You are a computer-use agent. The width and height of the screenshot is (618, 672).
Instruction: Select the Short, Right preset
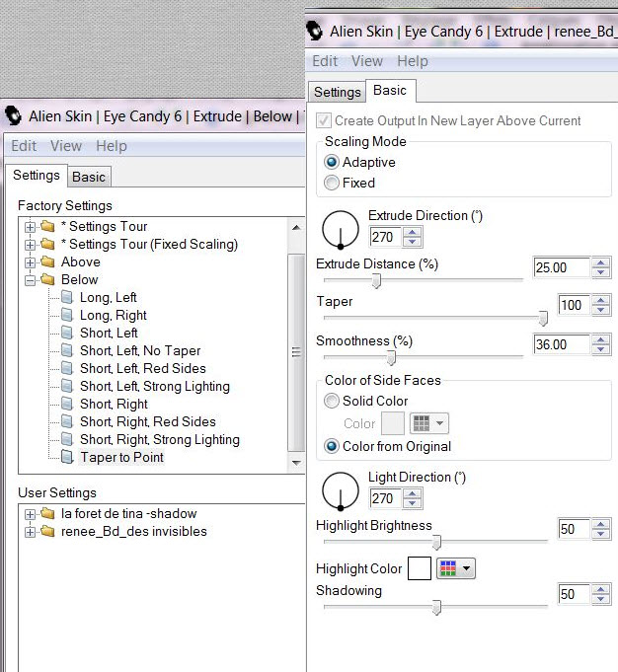click(x=114, y=404)
